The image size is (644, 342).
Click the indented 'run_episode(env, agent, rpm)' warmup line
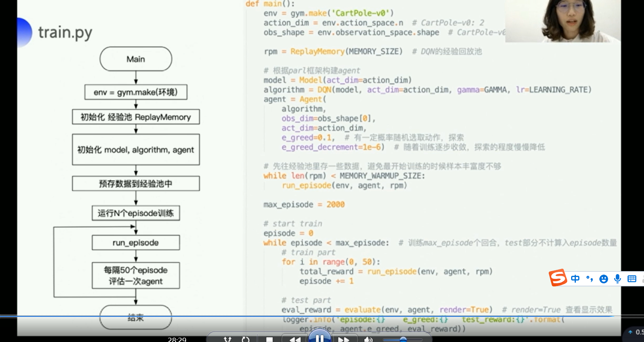tap(344, 185)
